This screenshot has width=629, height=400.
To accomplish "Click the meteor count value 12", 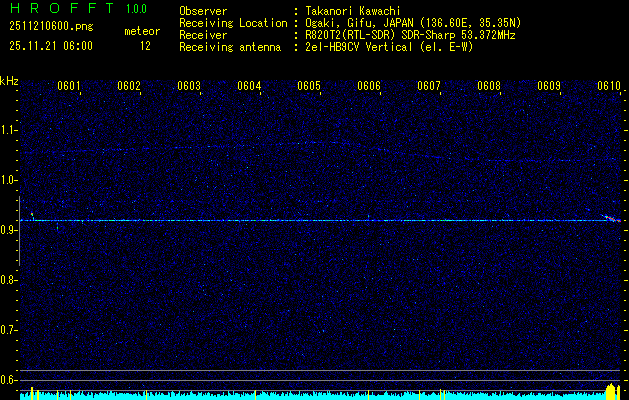I will click(145, 46).
